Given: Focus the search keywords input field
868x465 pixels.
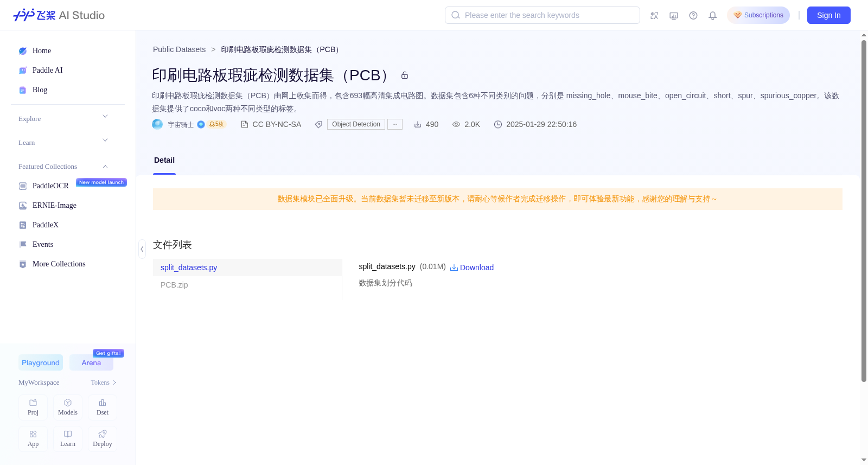Looking at the screenshot, I should tap(542, 15).
